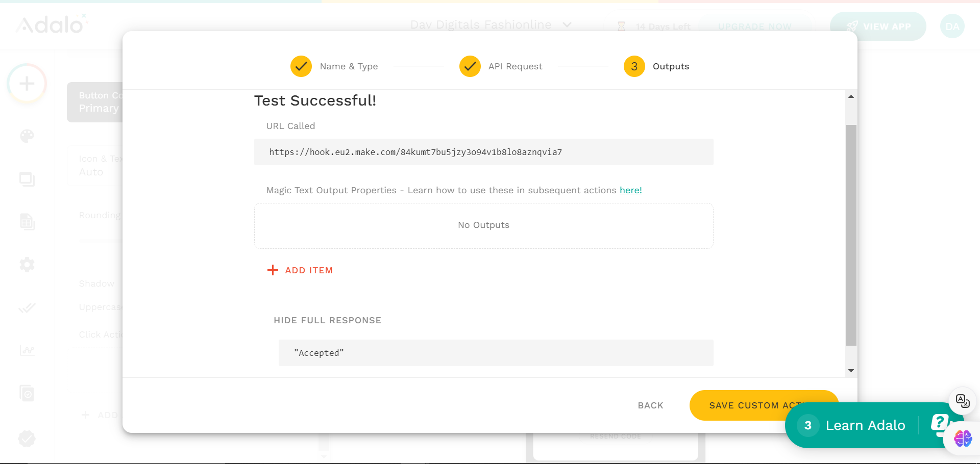980x464 pixels.
Task: Click the add component plus icon
Action: click(x=27, y=84)
